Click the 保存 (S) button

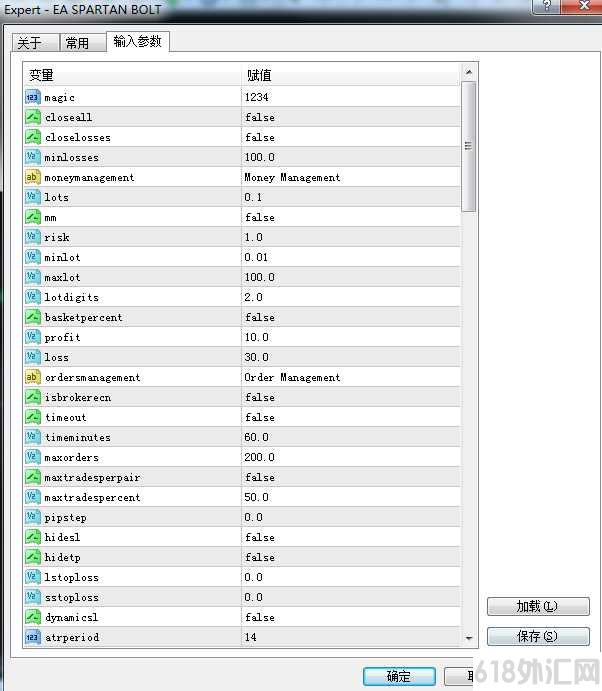(538, 636)
